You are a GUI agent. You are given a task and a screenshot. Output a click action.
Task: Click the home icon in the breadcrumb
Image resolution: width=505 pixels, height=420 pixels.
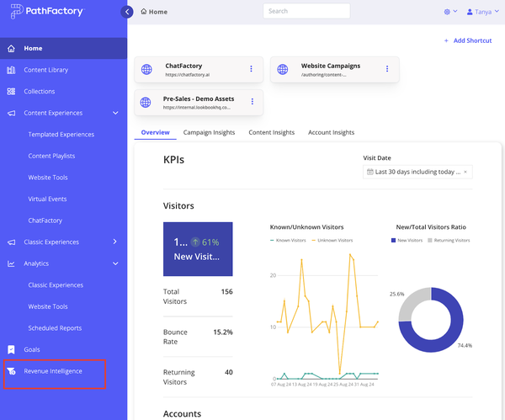(x=144, y=12)
